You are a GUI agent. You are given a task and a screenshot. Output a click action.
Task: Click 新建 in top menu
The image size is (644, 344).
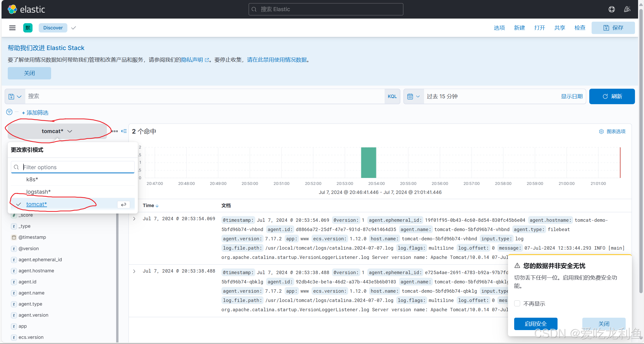519,28
